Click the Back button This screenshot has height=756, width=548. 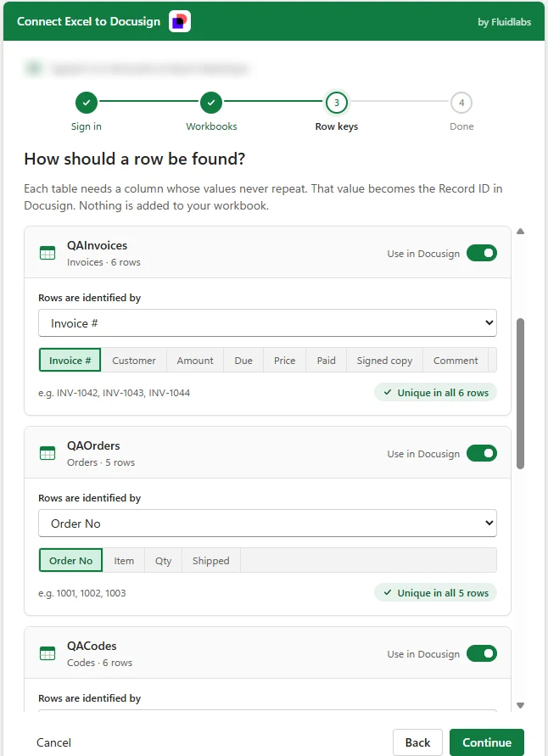coord(417,742)
